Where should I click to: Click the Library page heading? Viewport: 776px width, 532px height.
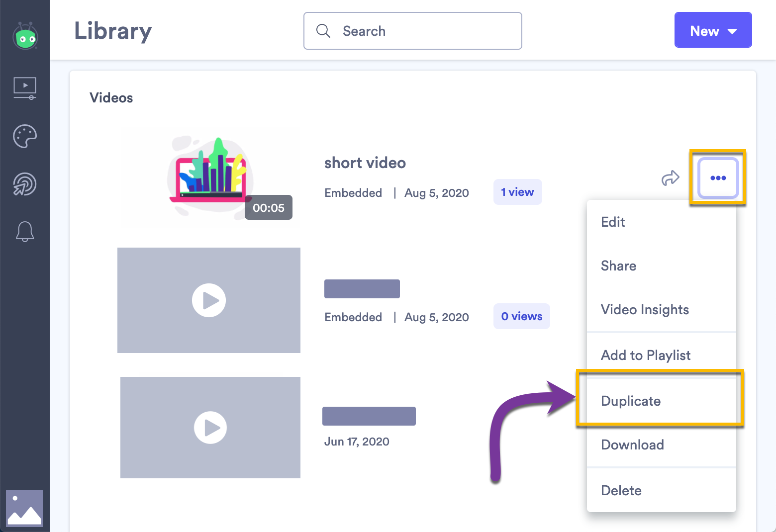[x=113, y=31]
